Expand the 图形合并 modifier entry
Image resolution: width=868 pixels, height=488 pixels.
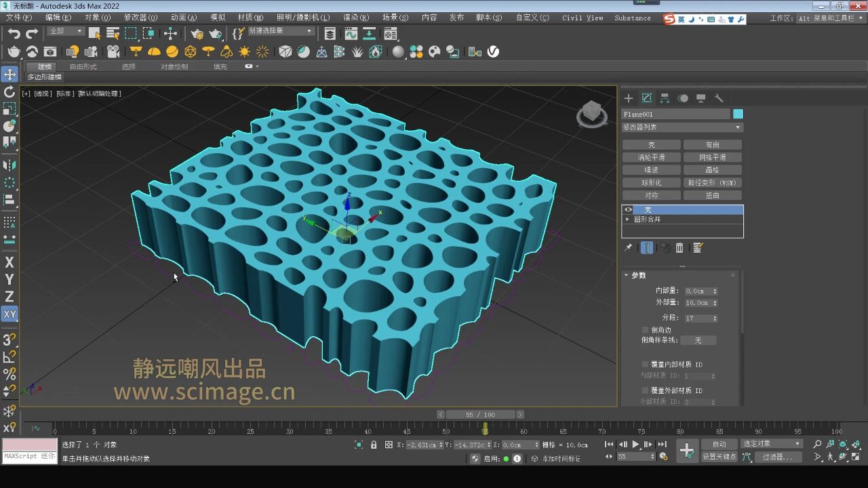627,219
